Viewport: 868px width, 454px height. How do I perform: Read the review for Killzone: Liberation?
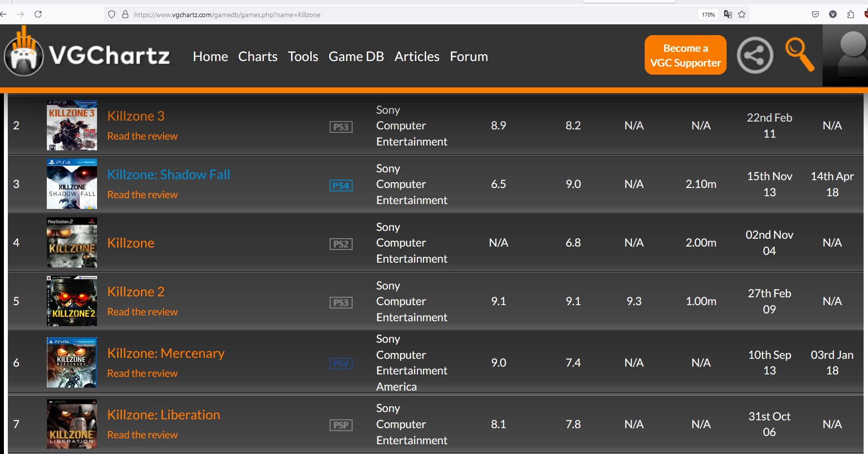tap(142, 435)
